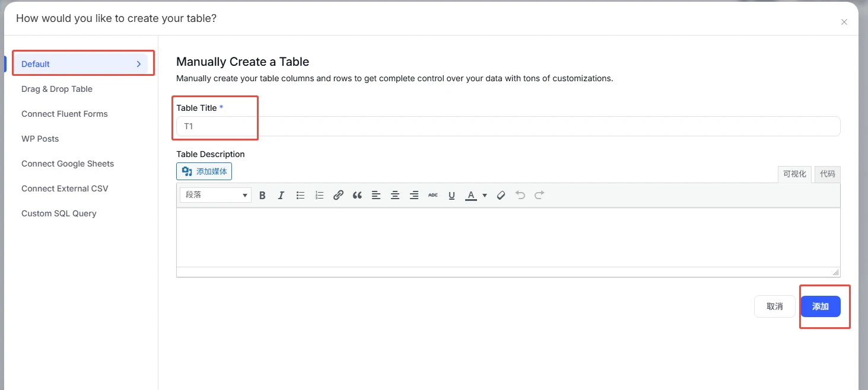
Task: Choose Connect Google Sheets from sidebar
Action: click(68, 164)
